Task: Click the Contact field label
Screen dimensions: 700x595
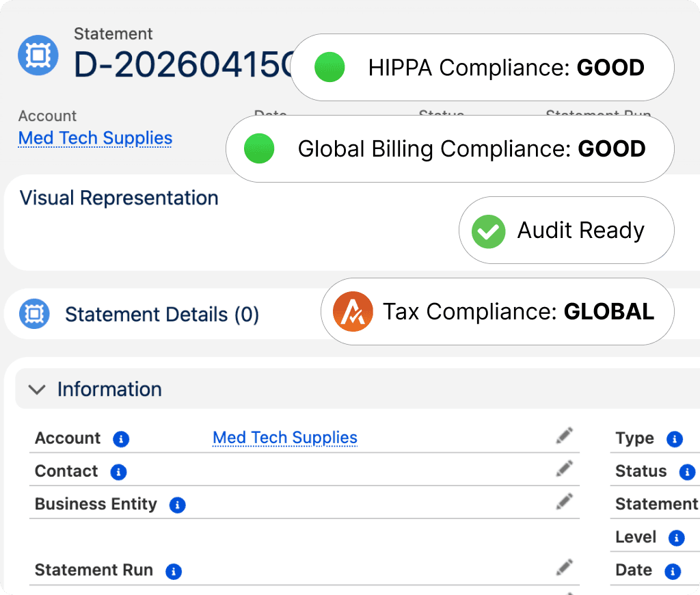Action: [x=66, y=471]
